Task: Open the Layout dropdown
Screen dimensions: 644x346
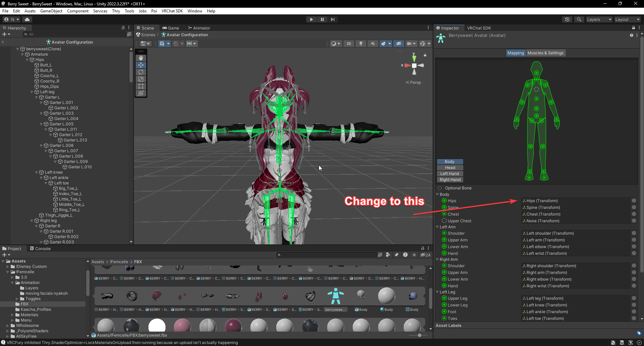Action: 627,19
